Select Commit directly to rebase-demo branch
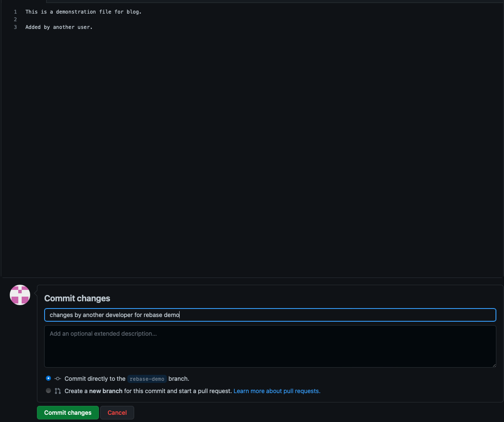This screenshot has height=422, width=504. [48, 378]
